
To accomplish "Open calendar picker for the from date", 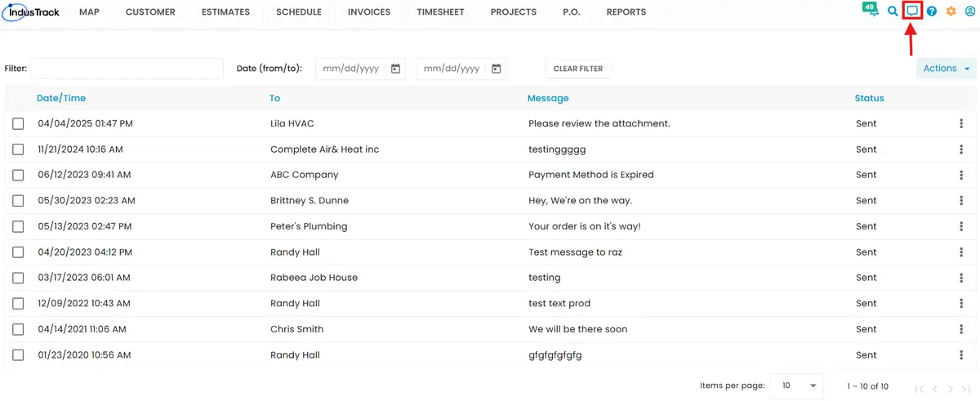I will [395, 69].
